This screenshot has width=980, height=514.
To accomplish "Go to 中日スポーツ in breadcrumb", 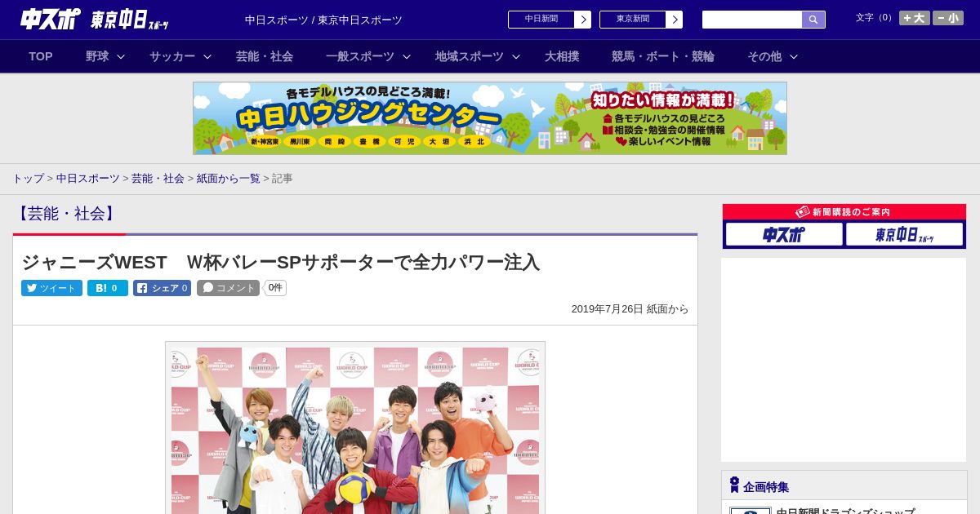I will point(88,178).
